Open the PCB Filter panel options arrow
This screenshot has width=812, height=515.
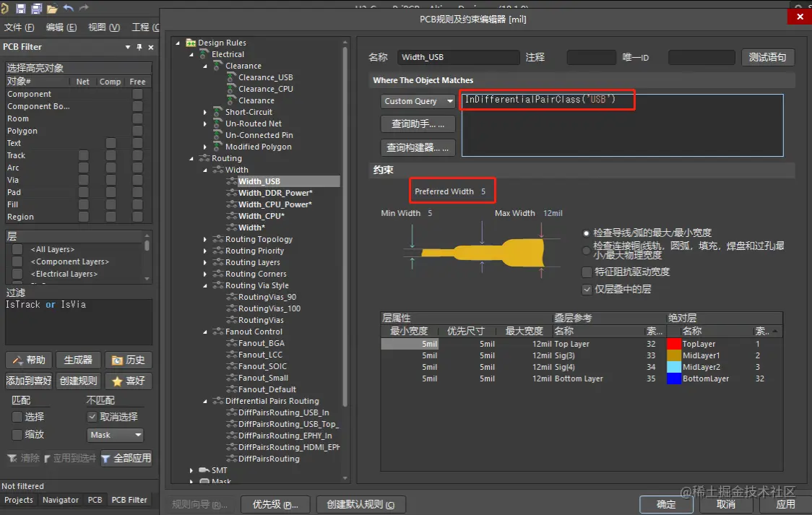pyautogui.click(x=127, y=47)
